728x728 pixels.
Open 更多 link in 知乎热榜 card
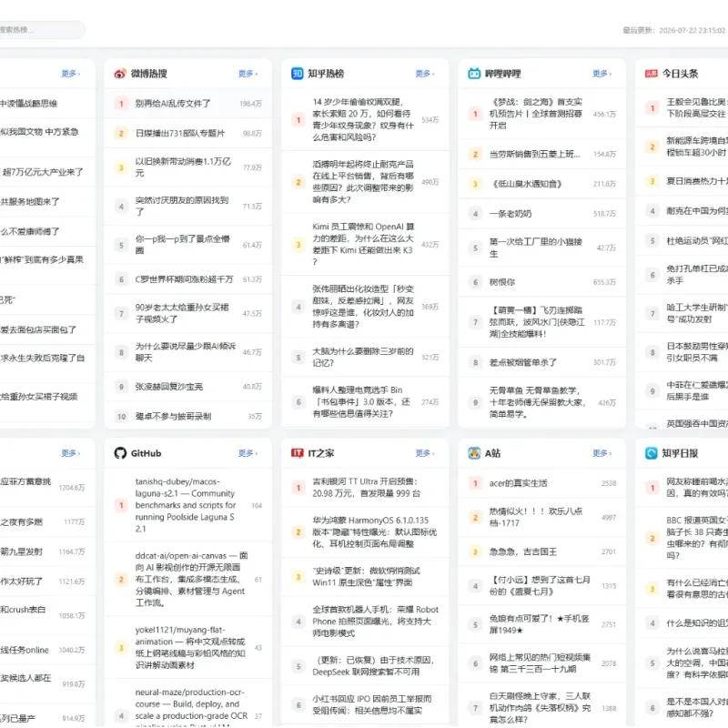point(425,74)
